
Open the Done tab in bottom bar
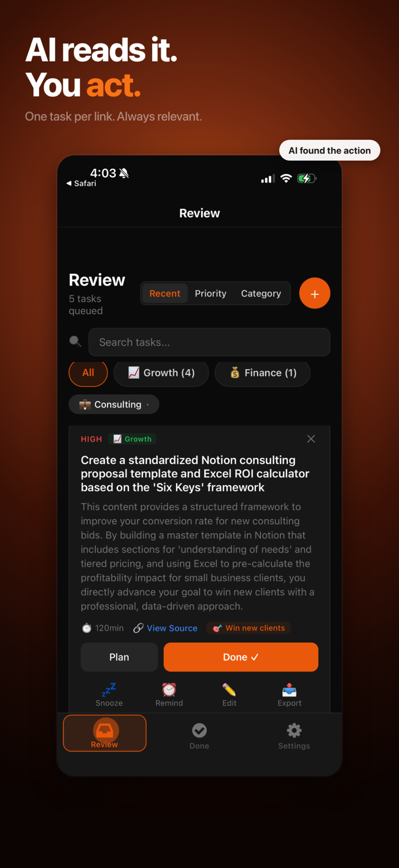(x=199, y=736)
